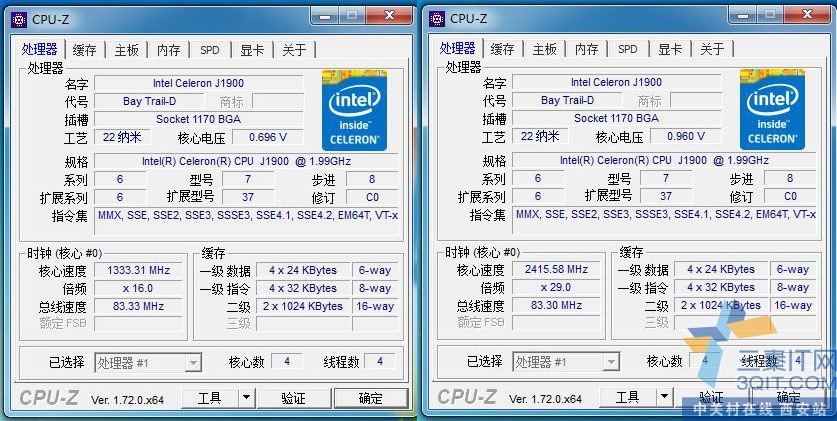Close the right CPU-Z window

tap(807, 15)
